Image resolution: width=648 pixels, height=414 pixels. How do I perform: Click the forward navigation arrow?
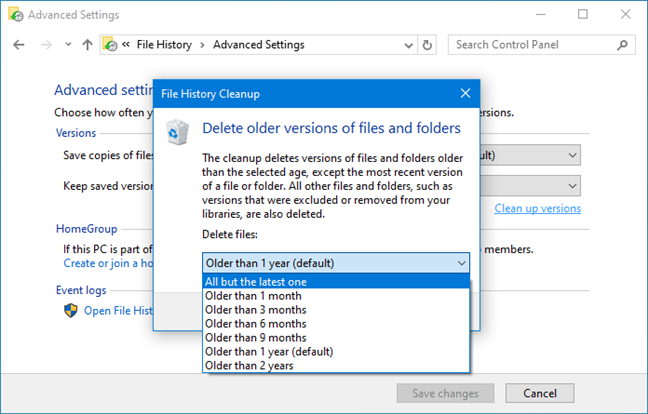click(x=46, y=45)
